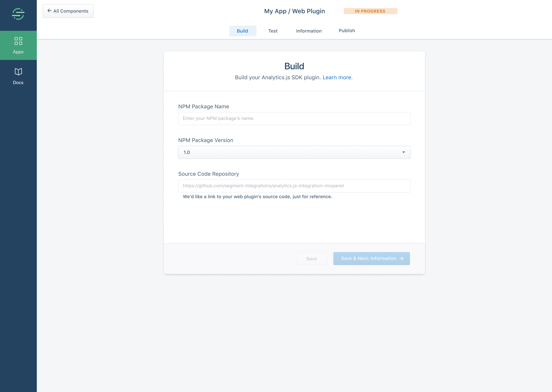Go back to All Components

[68, 11]
